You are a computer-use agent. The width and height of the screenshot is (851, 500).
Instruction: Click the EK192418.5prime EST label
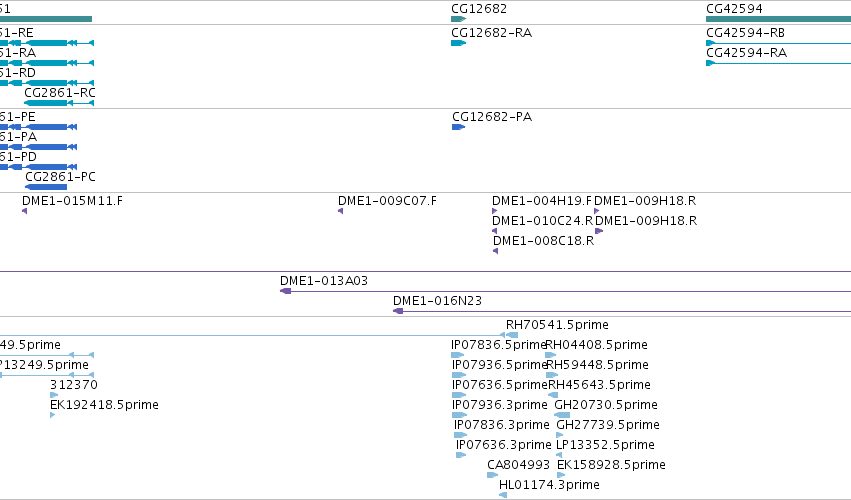coord(104,406)
